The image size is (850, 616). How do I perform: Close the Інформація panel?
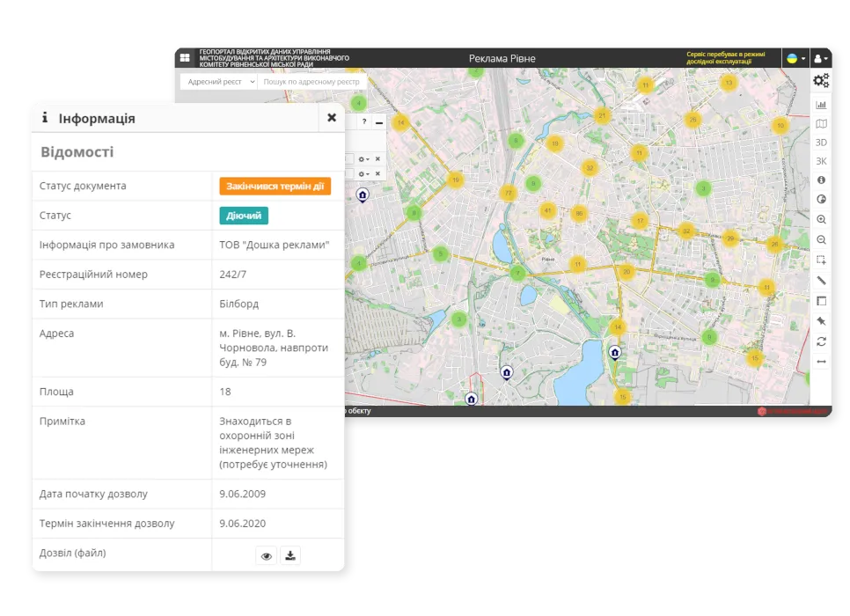coord(332,118)
